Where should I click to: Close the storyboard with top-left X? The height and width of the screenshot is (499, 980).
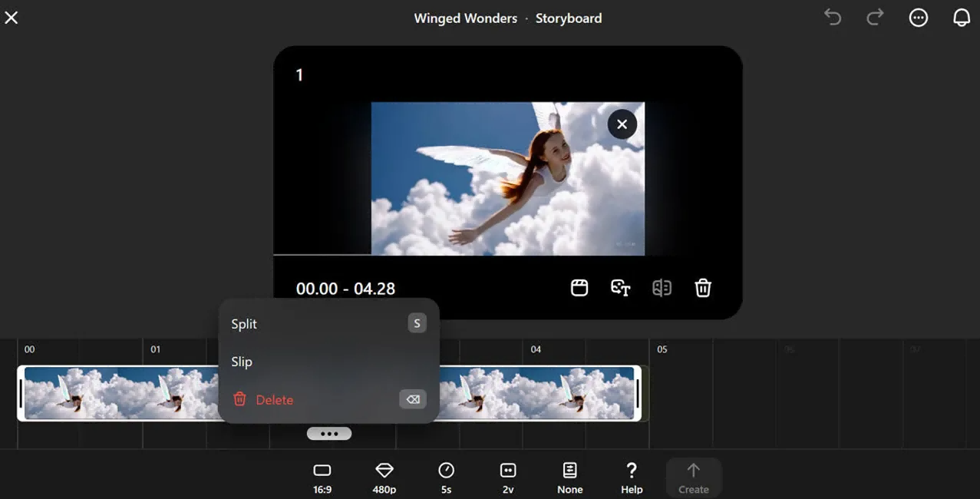[12, 18]
